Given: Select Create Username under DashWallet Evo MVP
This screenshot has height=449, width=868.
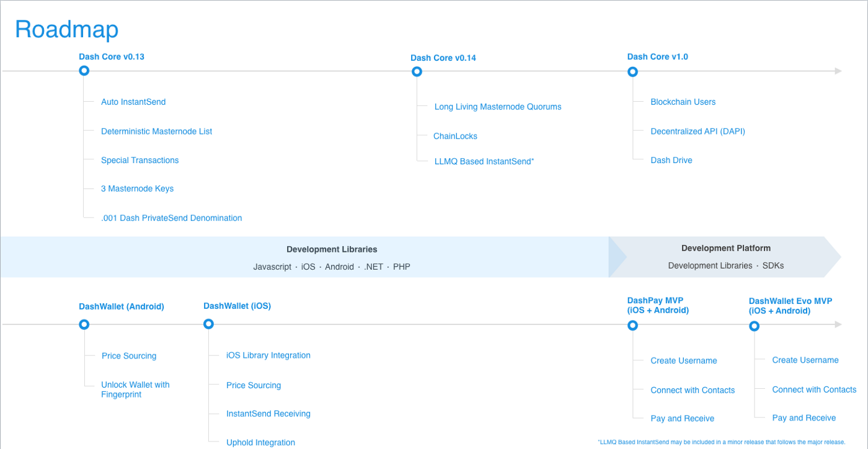Looking at the screenshot, I should click(x=805, y=360).
